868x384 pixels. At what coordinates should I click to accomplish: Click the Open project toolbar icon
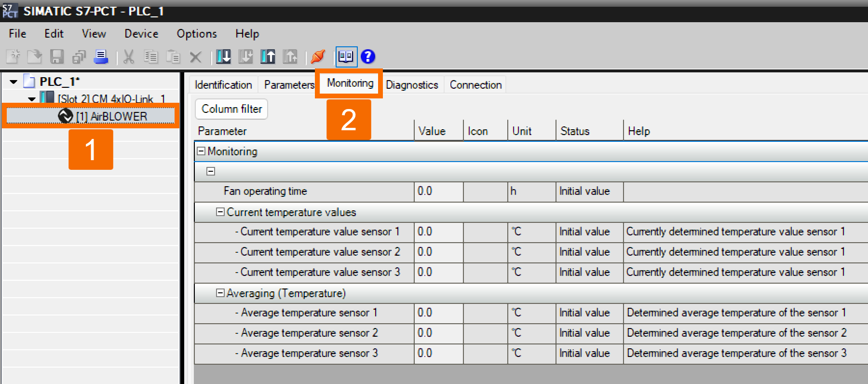(x=35, y=57)
